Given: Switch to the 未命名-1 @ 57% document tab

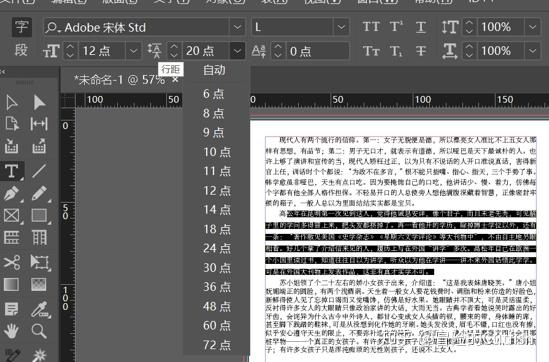Looking at the screenshot, I should pyautogui.click(x=119, y=80).
